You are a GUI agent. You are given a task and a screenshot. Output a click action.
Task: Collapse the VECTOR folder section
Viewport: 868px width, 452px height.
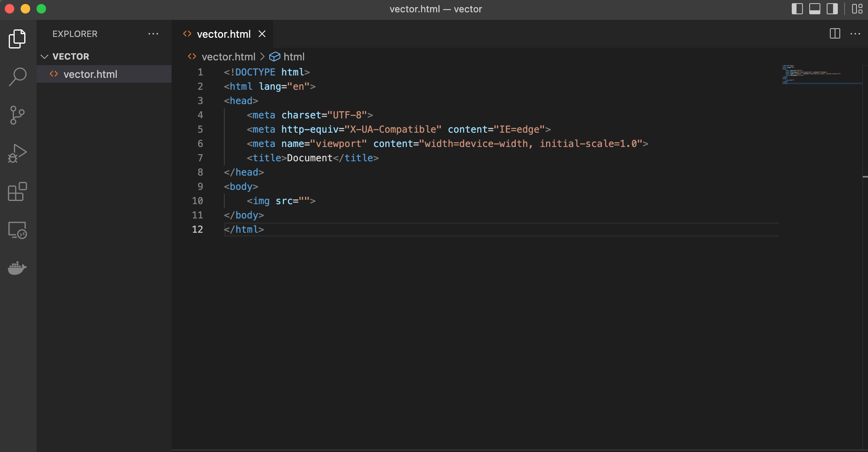click(44, 56)
